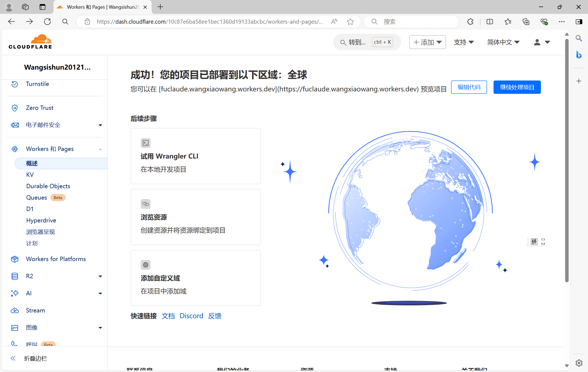The width and height of the screenshot is (588, 372).
Task: Click the Stream cloud icon
Action: click(x=15, y=311)
